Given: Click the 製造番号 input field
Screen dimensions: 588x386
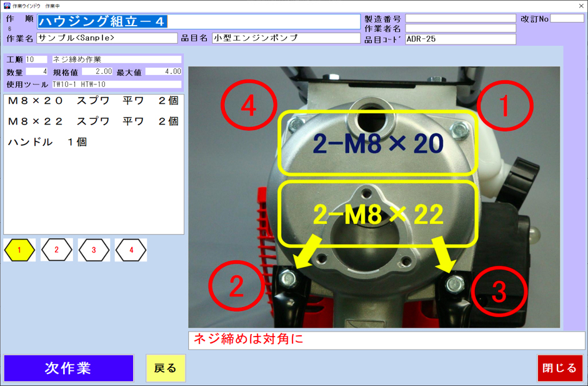Looking at the screenshot, I should click(x=461, y=18).
